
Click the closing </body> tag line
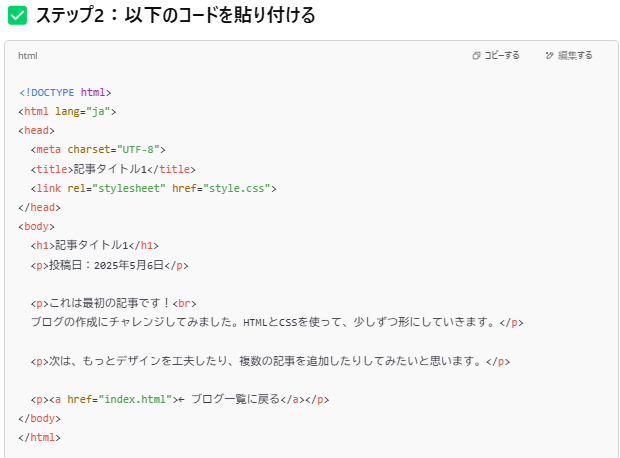point(40,418)
